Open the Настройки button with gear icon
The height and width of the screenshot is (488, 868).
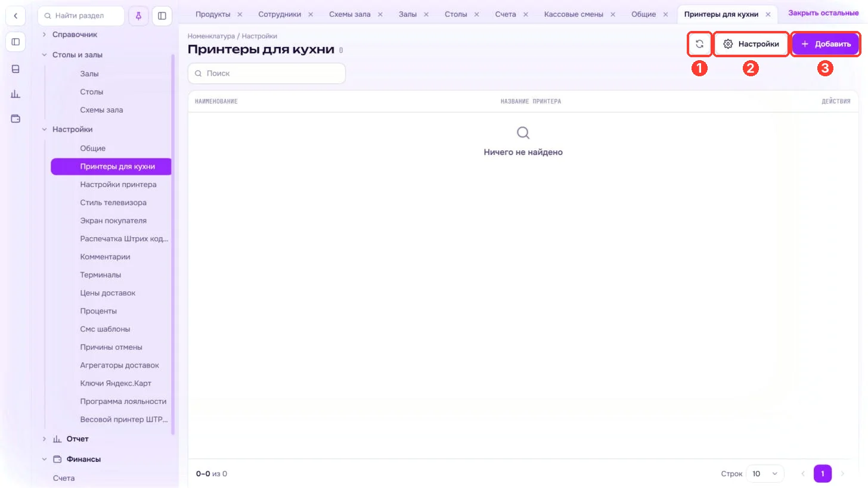pyautogui.click(x=751, y=44)
